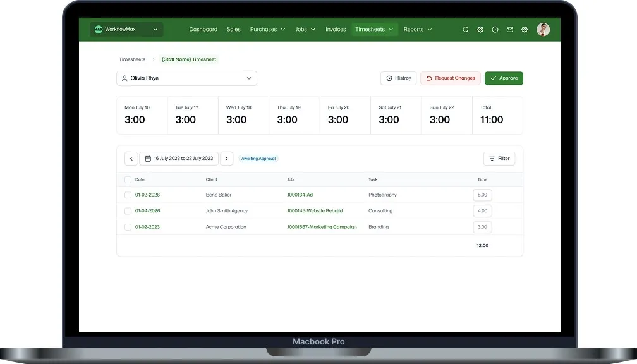Open the user profile avatar
The width and height of the screenshot is (637, 364).
click(543, 30)
